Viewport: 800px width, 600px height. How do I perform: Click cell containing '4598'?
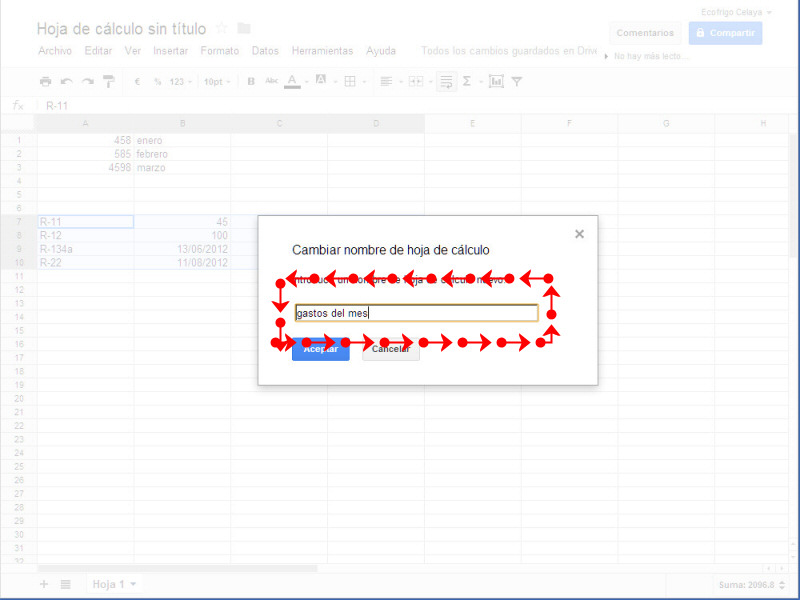pos(86,168)
